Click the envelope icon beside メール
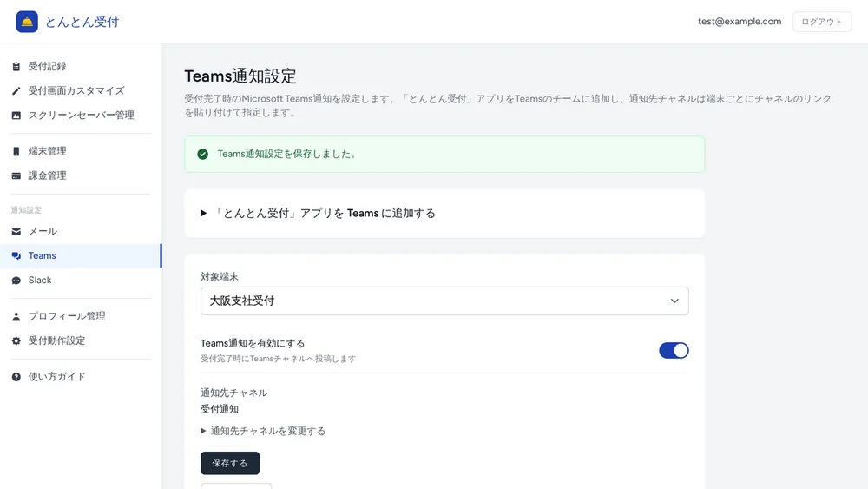 click(x=16, y=232)
